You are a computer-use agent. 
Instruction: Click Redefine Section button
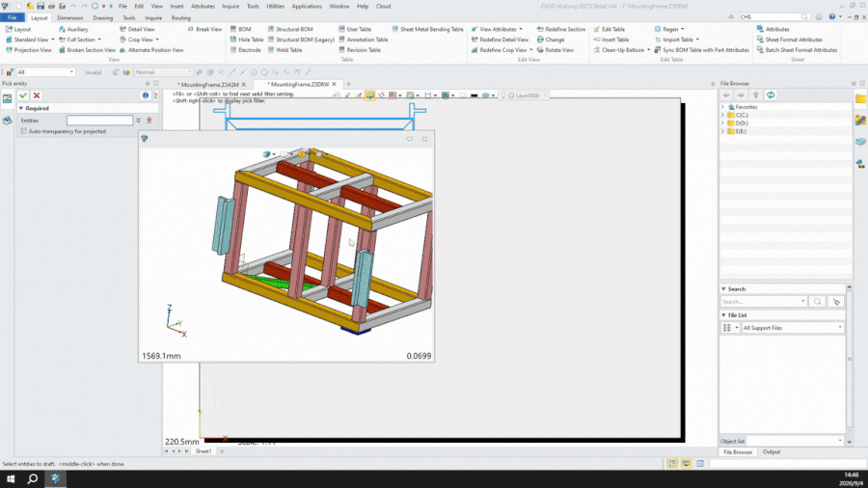tap(560, 29)
